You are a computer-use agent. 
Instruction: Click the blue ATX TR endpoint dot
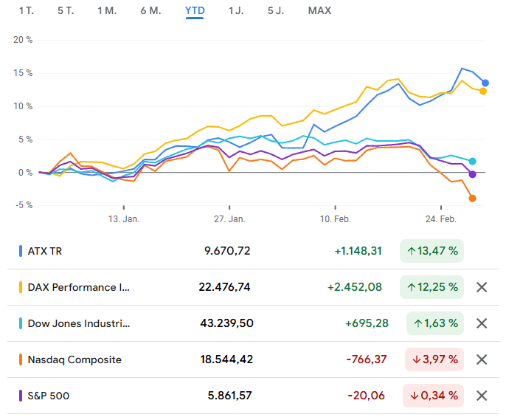485,83
